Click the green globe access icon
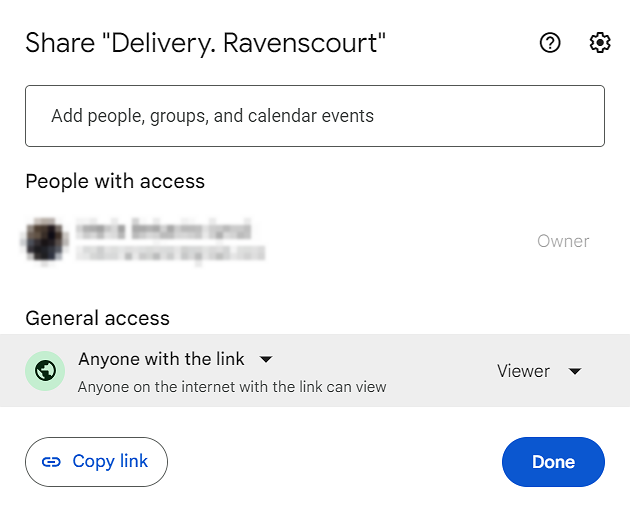The width and height of the screenshot is (630, 507). click(44, 371)
